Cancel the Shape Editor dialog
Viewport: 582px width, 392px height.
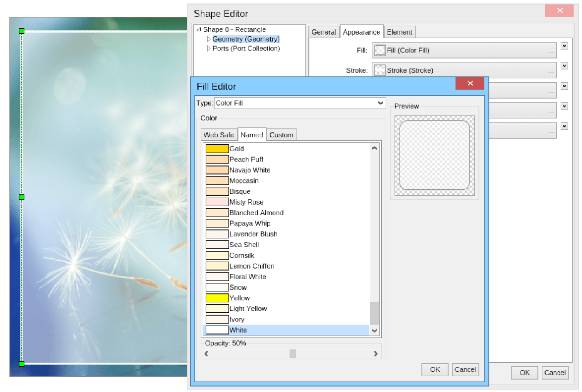pyautogui.click(x=555, y=373)
